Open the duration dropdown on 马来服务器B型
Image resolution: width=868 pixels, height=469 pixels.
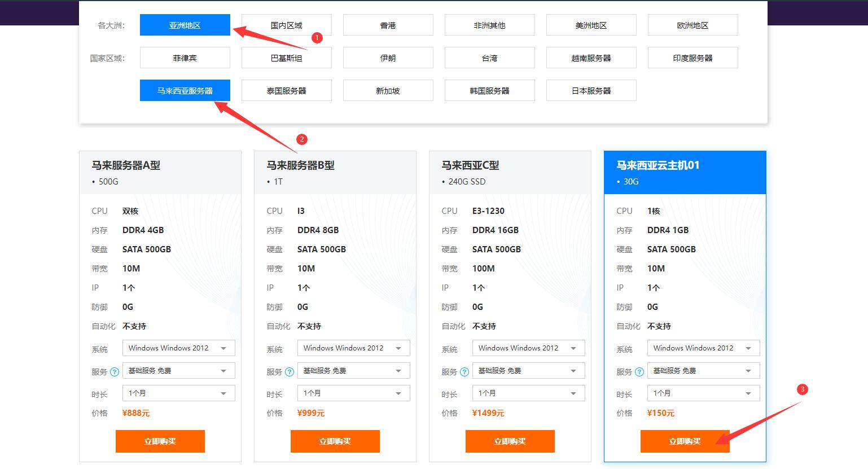353,393
